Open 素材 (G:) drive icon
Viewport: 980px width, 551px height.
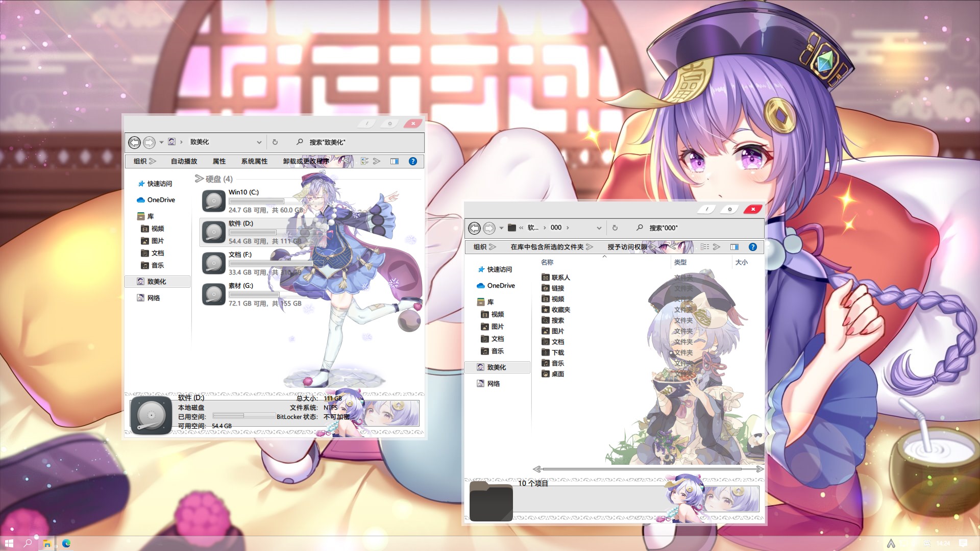point(213,294)
